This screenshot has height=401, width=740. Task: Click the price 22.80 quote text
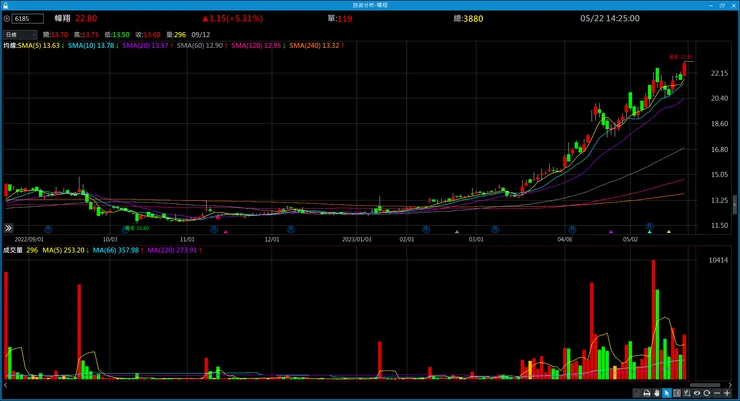point(86,18)
